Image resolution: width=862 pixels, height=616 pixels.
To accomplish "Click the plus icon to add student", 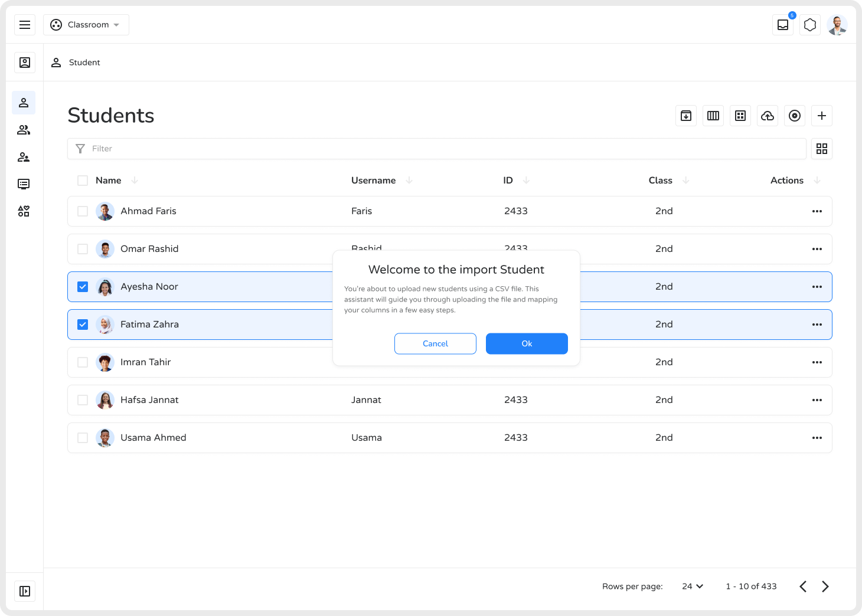I will 821,116.
